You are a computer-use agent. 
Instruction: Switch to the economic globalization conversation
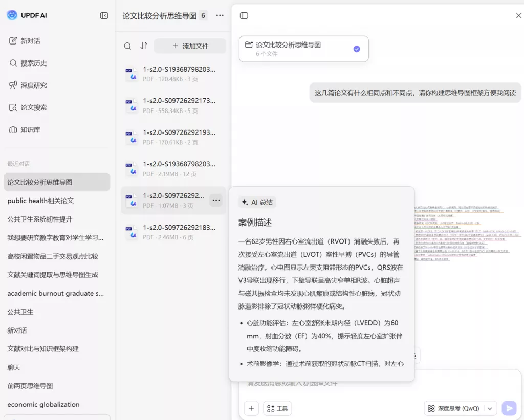click(56, 404)
